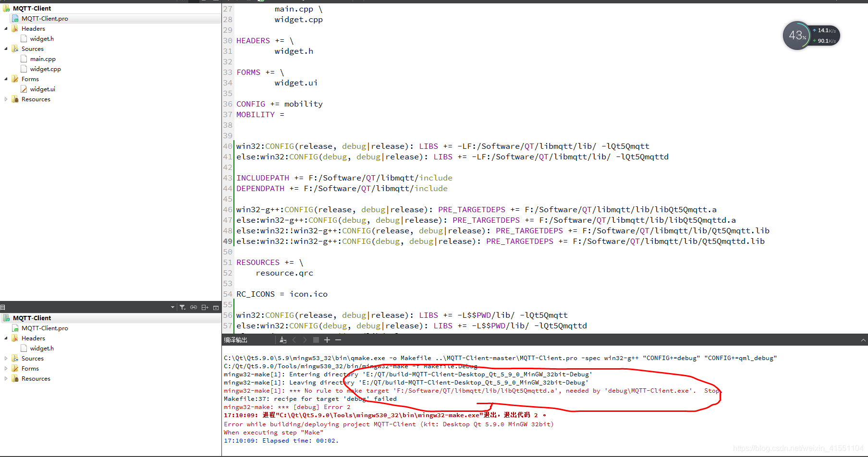Go to next item in compile output
868x457 pixels.
point(305,340)
